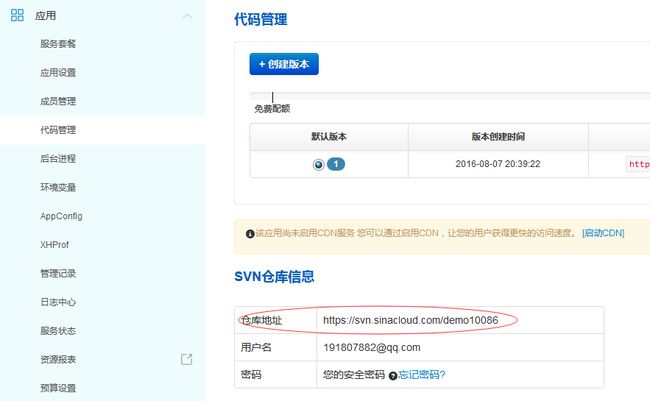Click the SVN仓库信息 heading
Screen dimensions: 650x401
pyautogui.click(x=274, y=277)
